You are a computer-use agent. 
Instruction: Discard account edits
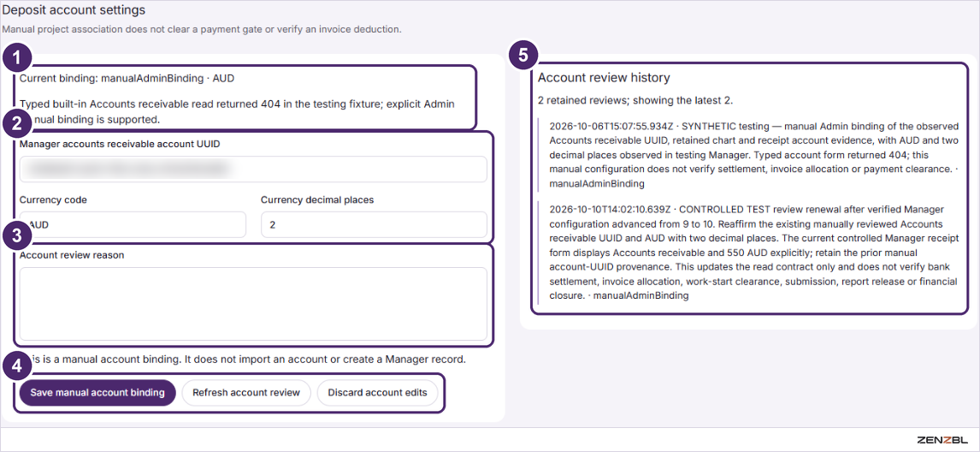click(377, 393)
